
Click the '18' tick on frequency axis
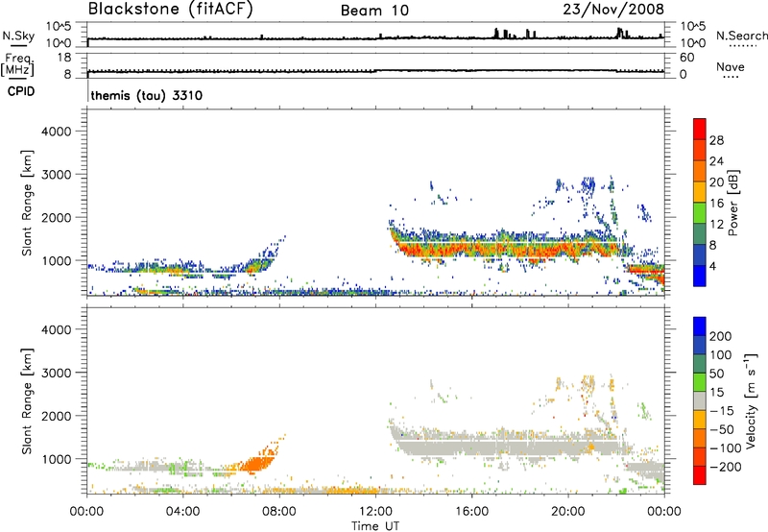pos(64,58)
